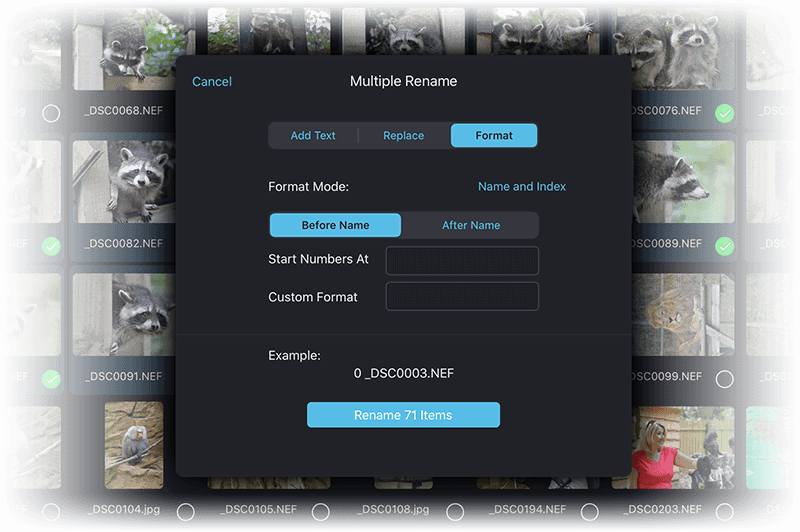
Task: Tick the selection circle next to _DSC0104.jpg
Action: coord(186,512)
